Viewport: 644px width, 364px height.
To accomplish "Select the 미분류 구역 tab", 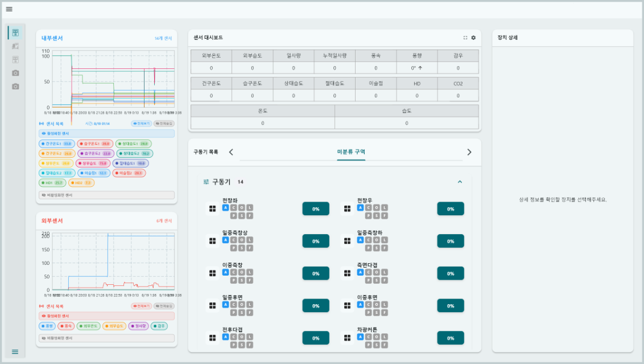I will point(351,152).
